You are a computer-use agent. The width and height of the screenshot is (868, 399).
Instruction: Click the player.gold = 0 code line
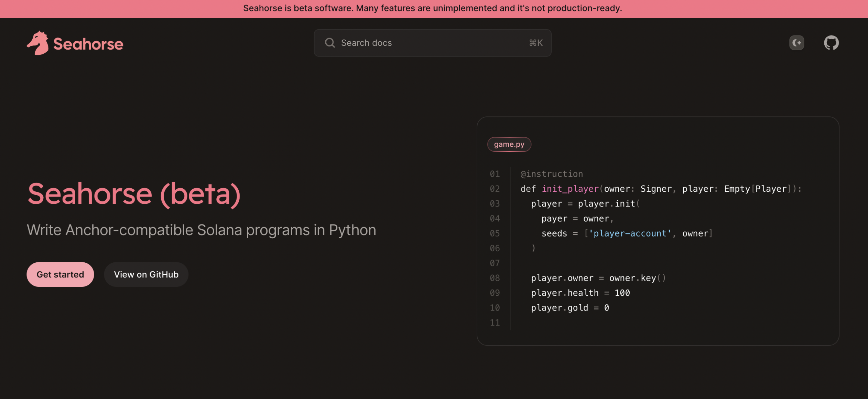tap(570, 308)
